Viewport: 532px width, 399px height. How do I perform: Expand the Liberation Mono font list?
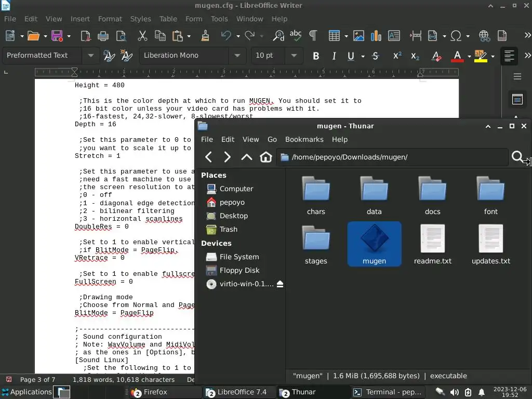[237, 55]
